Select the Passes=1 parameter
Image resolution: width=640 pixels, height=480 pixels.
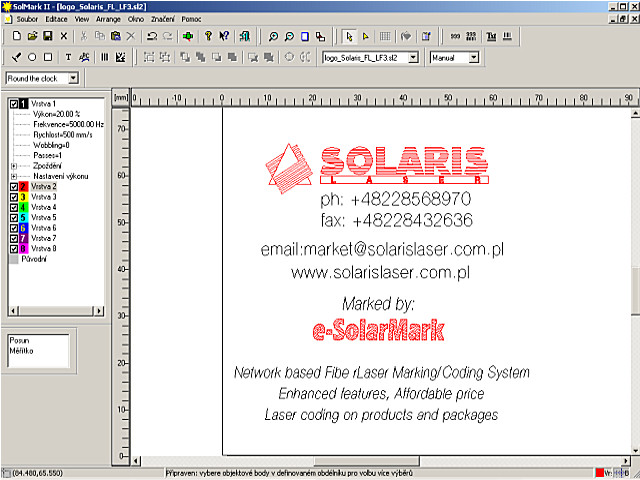pyautogui.click(x=48, y=156)
